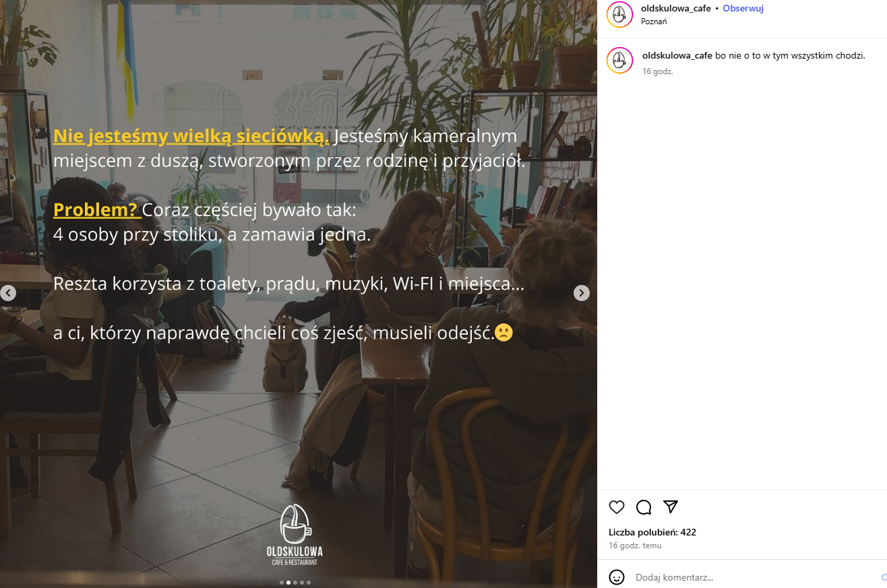This screenshot has height=588, width=887.
Task: Open the '16 godz.' caption timestamp
Action: (658, 71)
